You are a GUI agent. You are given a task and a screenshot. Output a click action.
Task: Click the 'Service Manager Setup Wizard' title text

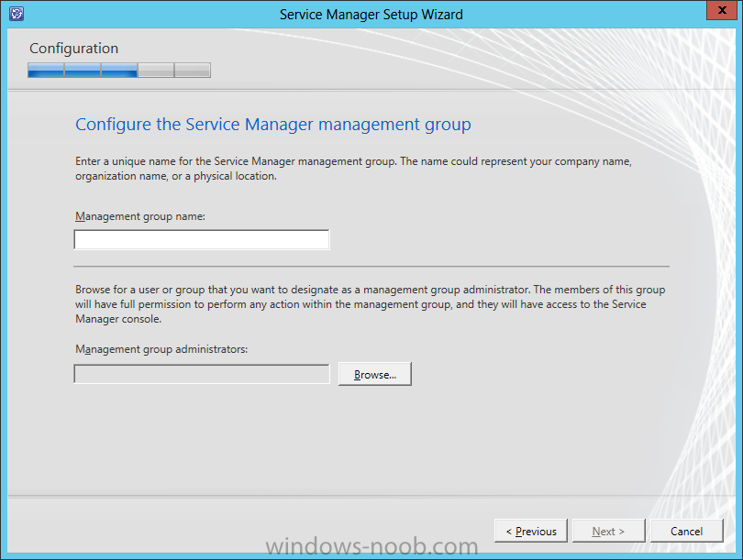coord(371,15)
